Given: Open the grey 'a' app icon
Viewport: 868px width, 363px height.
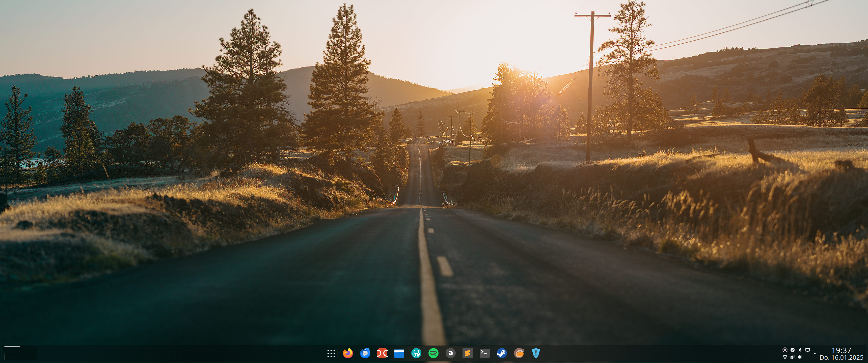Looking at the screenshot, I should pos(450,353).
